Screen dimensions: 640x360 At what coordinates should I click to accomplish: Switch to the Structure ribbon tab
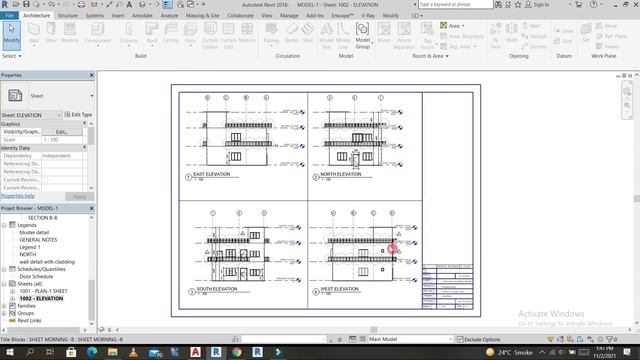tap(68, 16)
